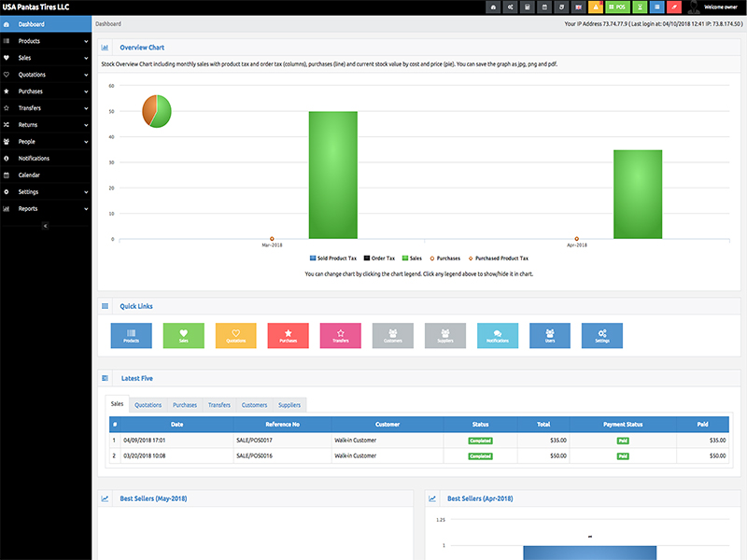Toggle Sales series in chart legend

pyautogui.click(x=412, y=258)
